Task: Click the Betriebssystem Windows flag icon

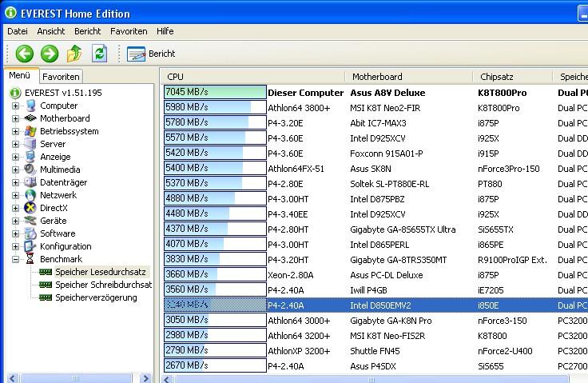Action: (30, 131)
